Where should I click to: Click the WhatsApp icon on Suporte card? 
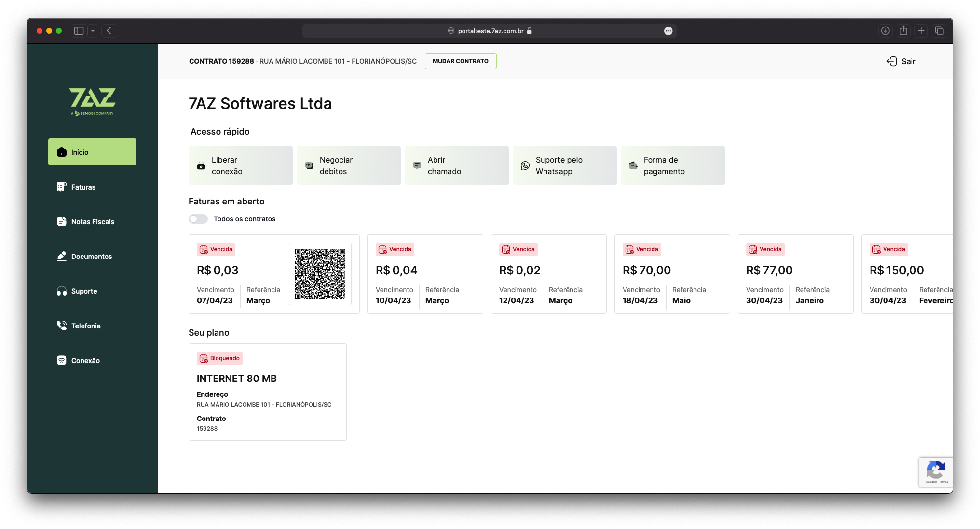pyautogui.click(x=525, y=165)
